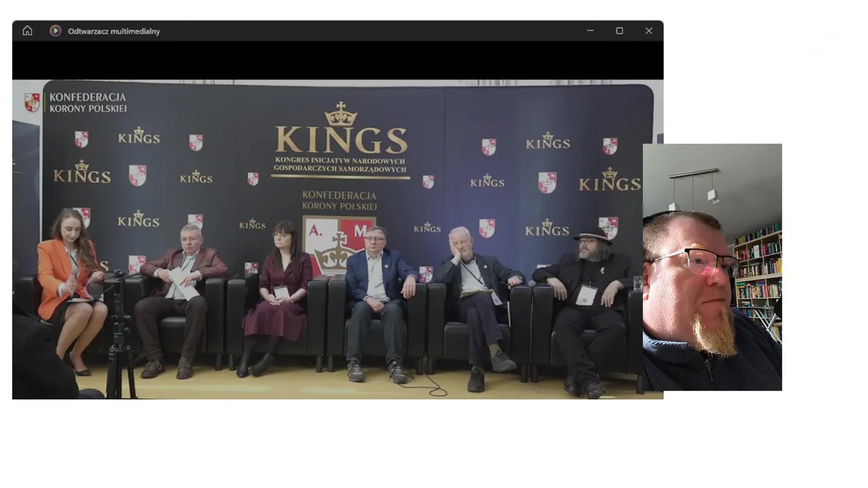The image size is (868, 488).
Task: Minimize the media player window
Action: [x=590, y=30]
